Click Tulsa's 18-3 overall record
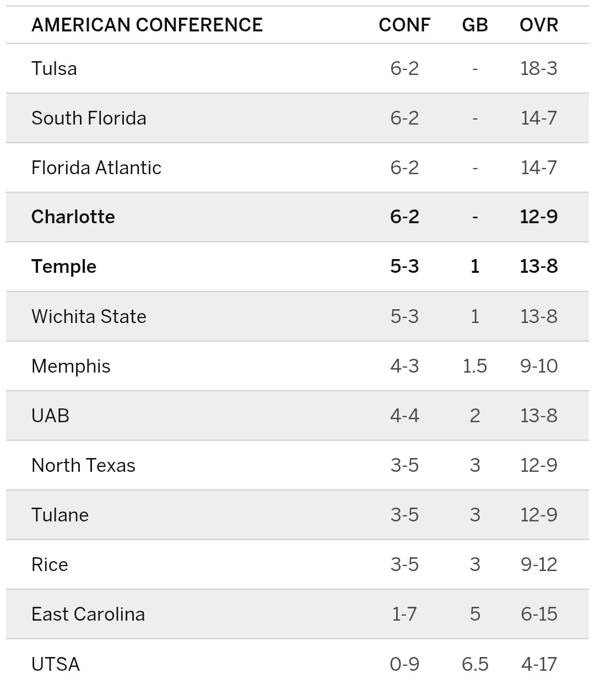This screenshot has width=595, height=700. [x=539, y=68]
